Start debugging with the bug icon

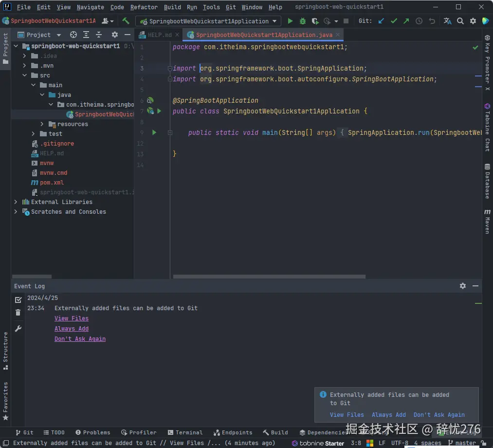pyautogui.click(x=303, y=21)
